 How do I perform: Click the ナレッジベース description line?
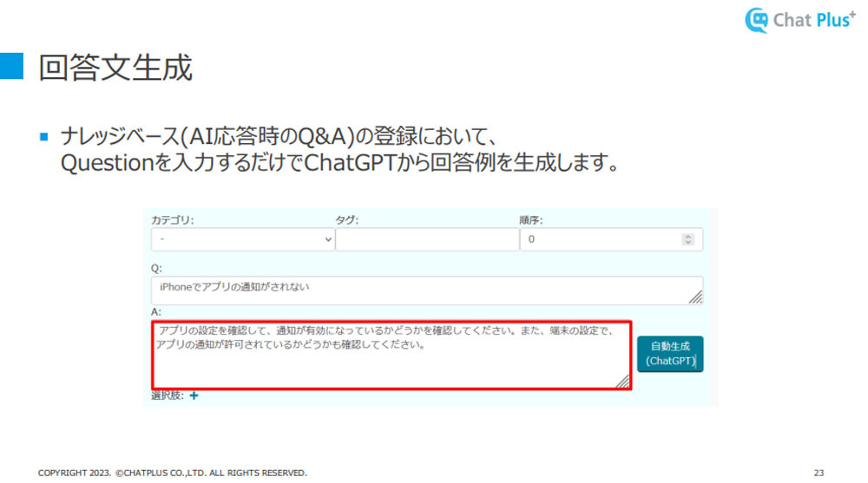(x=279, y=136)
